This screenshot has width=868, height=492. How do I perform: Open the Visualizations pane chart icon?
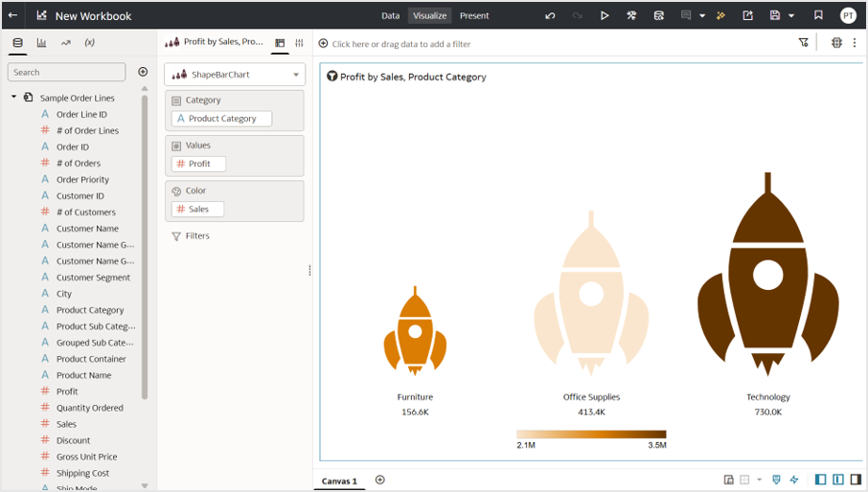coord(41,42)
